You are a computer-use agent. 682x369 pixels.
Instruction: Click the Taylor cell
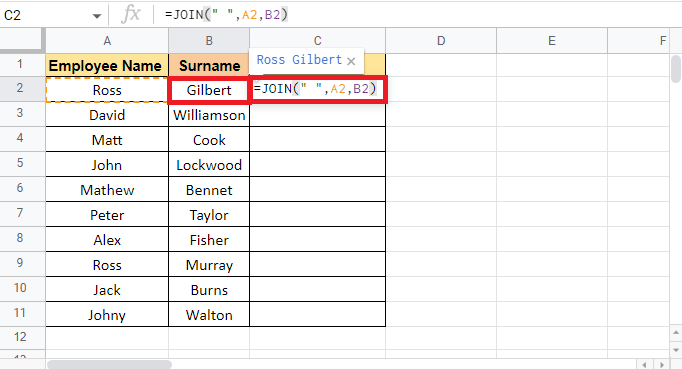[x=209, y=215]
